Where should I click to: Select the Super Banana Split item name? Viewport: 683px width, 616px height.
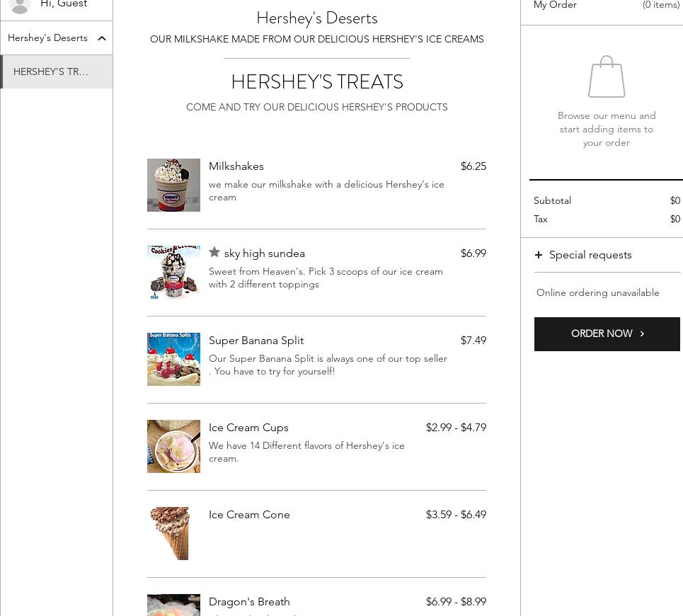[x=256, y=341]
